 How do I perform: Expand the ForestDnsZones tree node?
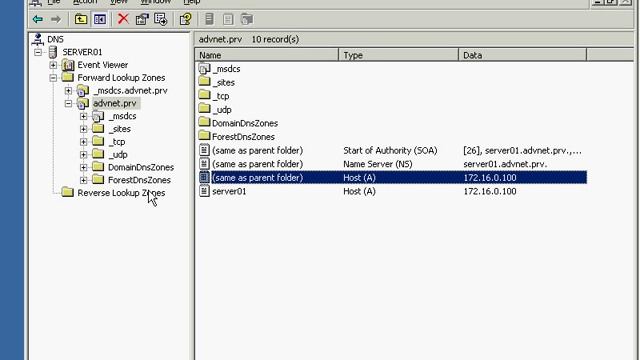click(x=83, y=180)
